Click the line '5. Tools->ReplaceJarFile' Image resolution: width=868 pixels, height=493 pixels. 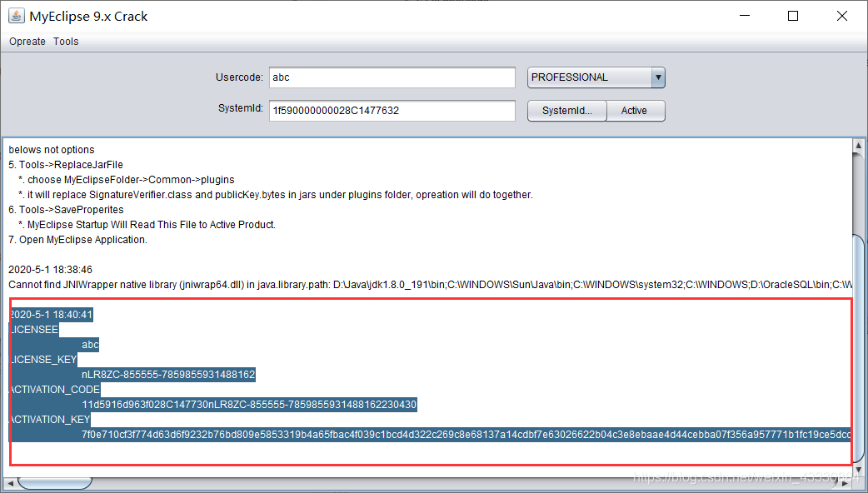[66, 165]
